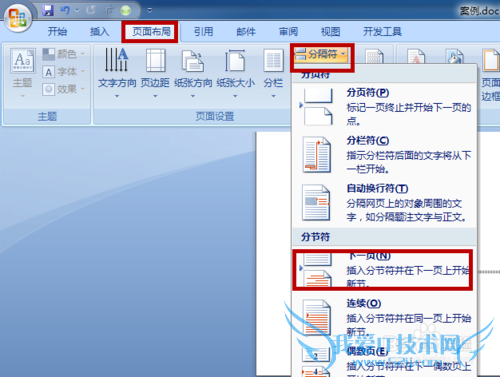Click the 页面设置 group label
The height and width of the screenshot is (377, 500).
pyautogui.click(x=215, y=116)
